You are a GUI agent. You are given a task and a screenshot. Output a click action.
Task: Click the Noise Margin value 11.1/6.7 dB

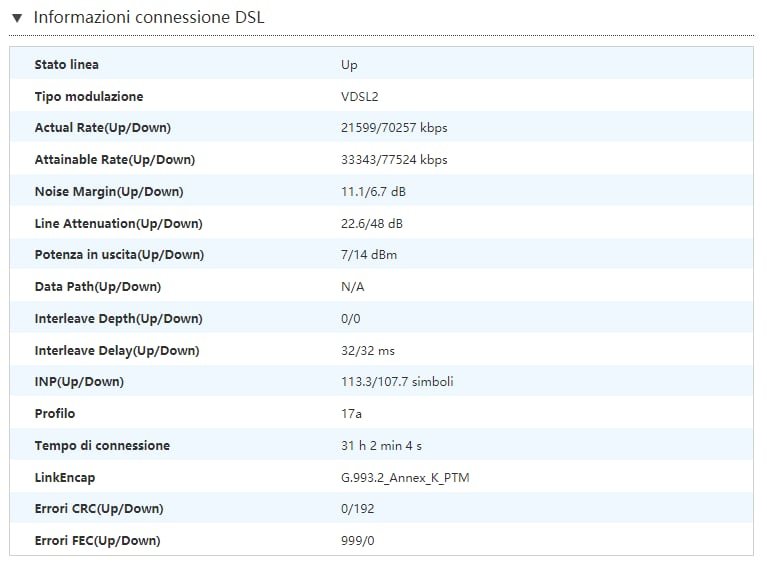coord(373,192)
